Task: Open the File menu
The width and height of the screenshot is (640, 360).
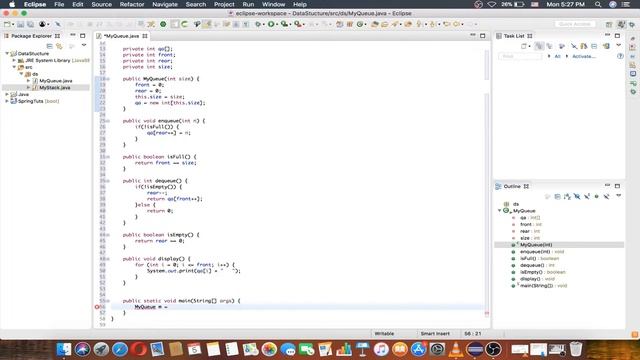Action: 59,4
